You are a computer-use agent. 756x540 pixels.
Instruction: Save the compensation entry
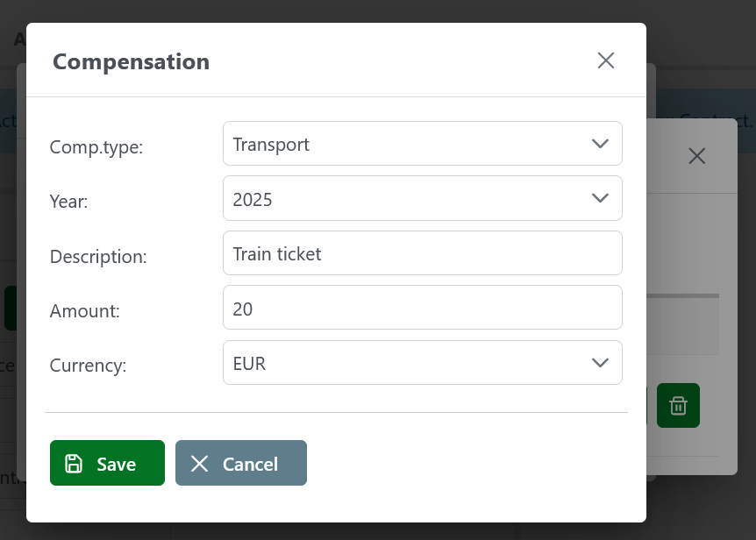click(107, 463)
